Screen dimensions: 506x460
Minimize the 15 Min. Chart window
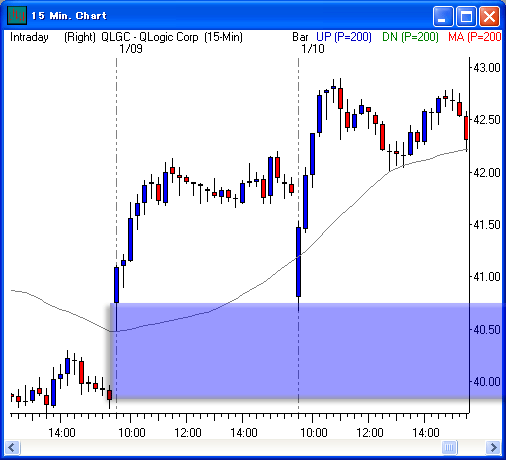(443, 16)
